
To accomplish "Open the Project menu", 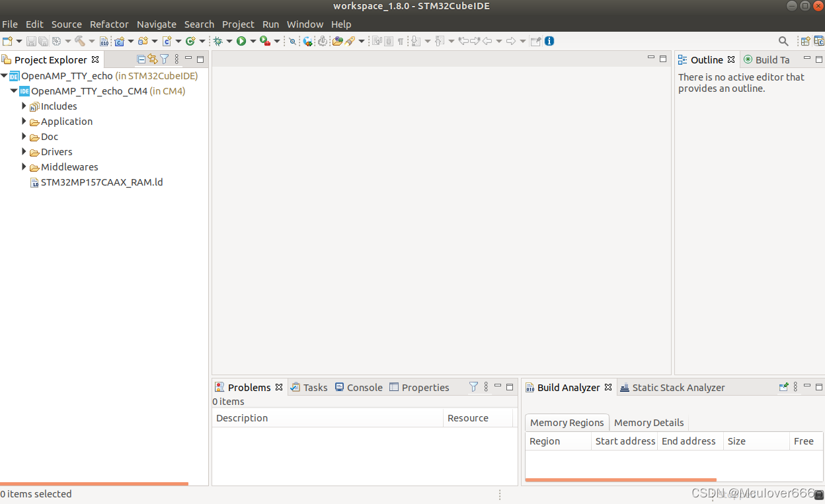I will pos(238,24).
